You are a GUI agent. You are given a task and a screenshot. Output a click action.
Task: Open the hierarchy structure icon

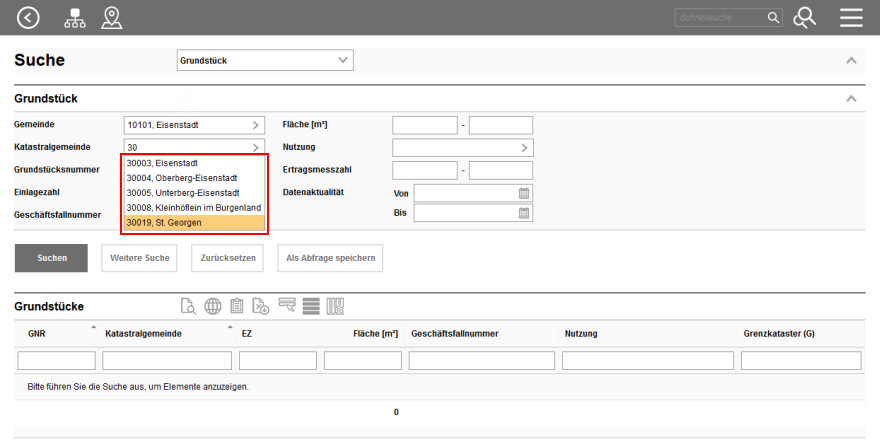tap(75, 17)
